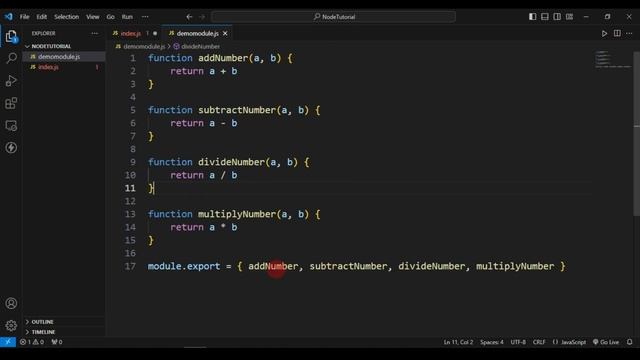This screenshot has width=640, height=360.
Task: Click the multiplyNumber function name on line 13
Action: coord(237,214)
